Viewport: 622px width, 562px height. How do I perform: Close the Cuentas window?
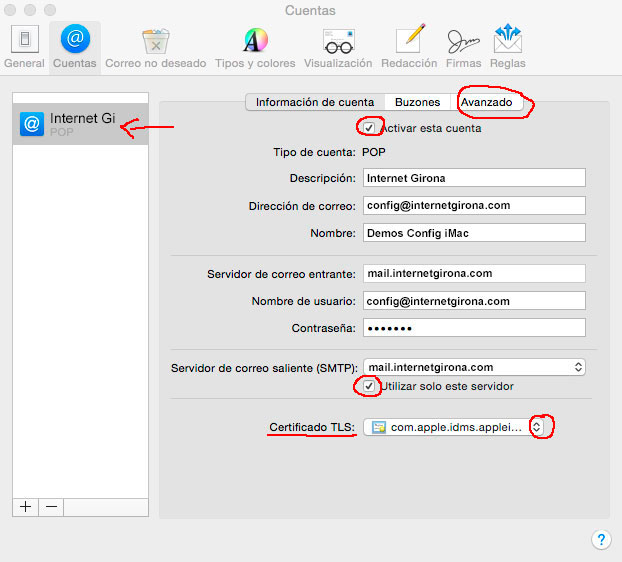pyautogui.click(x=10, y=10)
